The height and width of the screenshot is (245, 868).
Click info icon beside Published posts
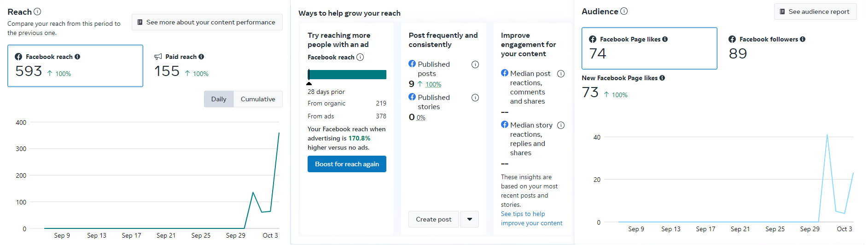pos(475,64)
